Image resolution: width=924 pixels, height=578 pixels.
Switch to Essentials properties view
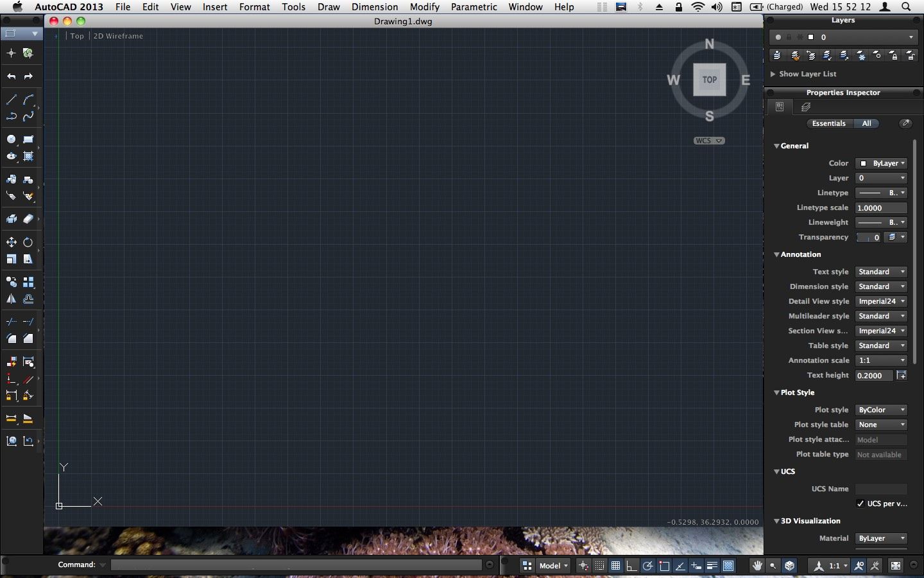tap(829, 123)
